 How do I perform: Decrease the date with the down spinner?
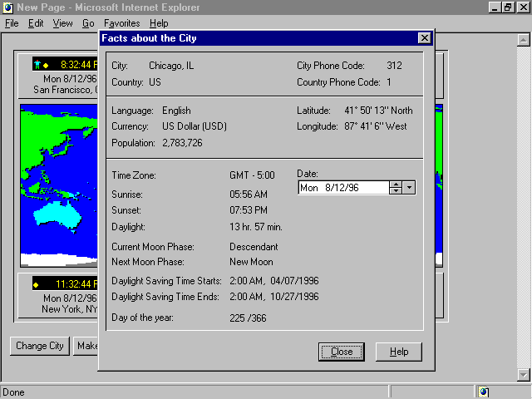pyautogui.click(x=396, y=191)
